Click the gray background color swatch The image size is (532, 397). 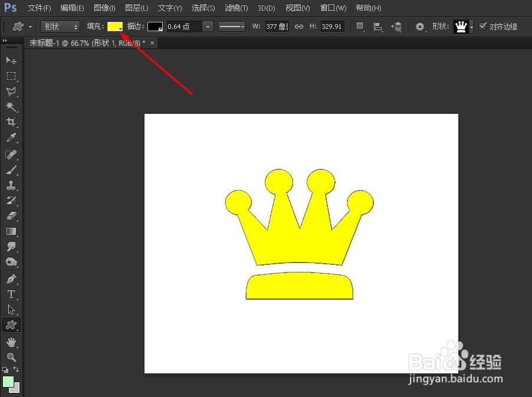16,389
